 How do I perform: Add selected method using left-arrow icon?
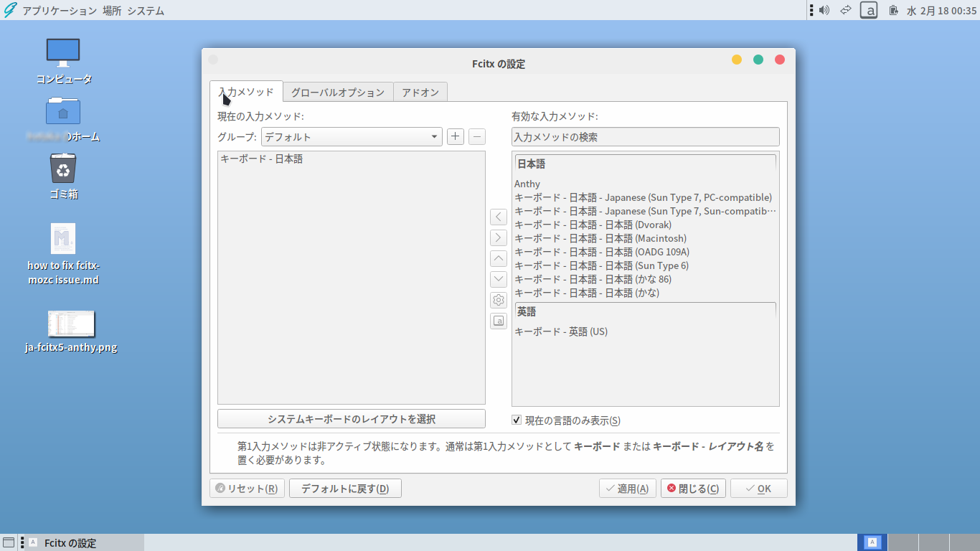498,217
